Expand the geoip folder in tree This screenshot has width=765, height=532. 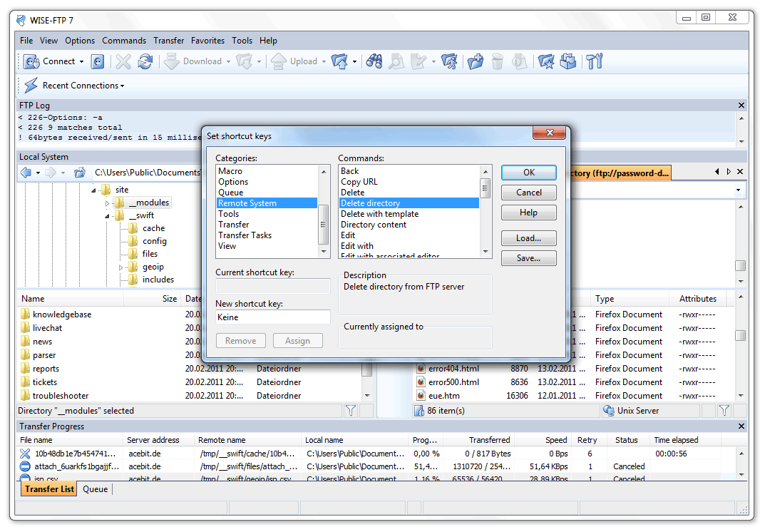(x=122, y=267)
